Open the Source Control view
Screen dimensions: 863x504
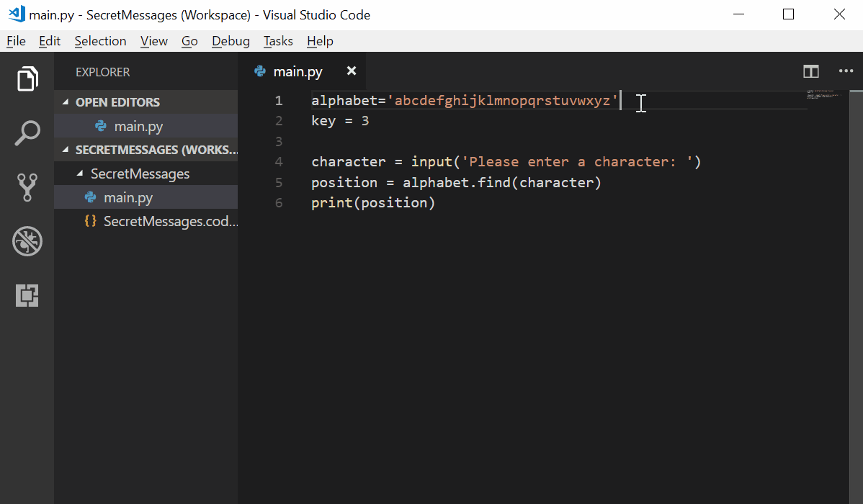click(x=27, y=187)
